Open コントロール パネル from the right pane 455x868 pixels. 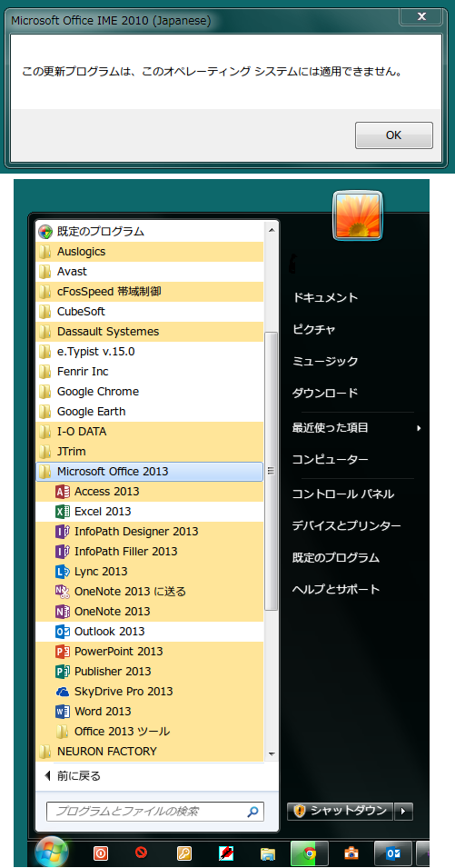[342, 494]
